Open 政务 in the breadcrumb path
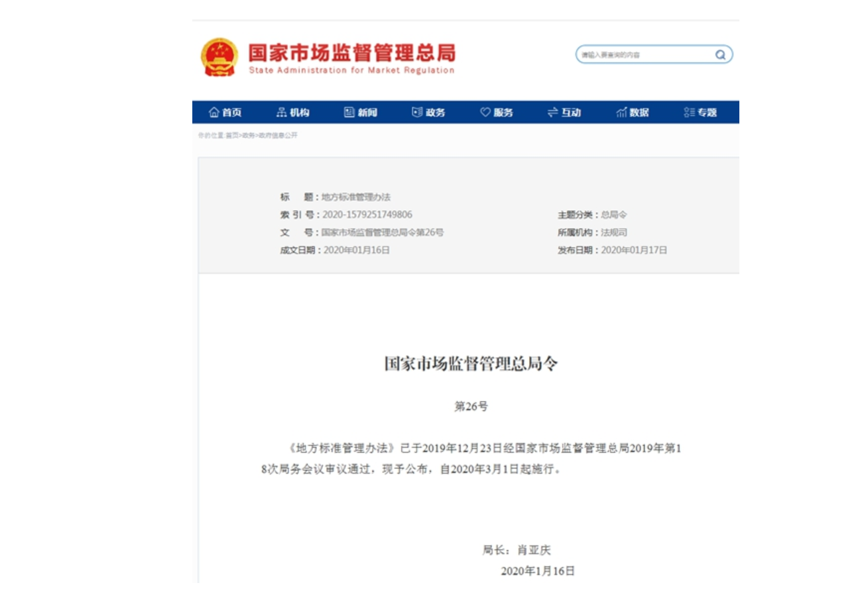 (248, 136)
